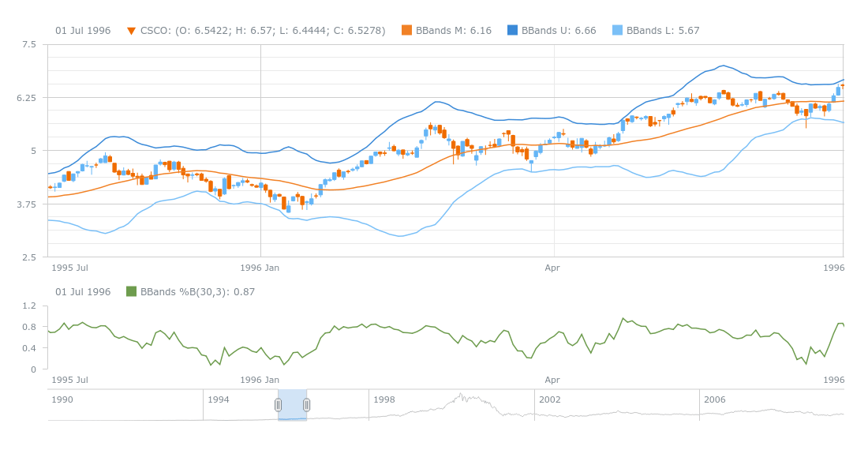Jump to 1990 in the scroller timeline
Viewport: 868px width, 465px height.
click(62, 399)
